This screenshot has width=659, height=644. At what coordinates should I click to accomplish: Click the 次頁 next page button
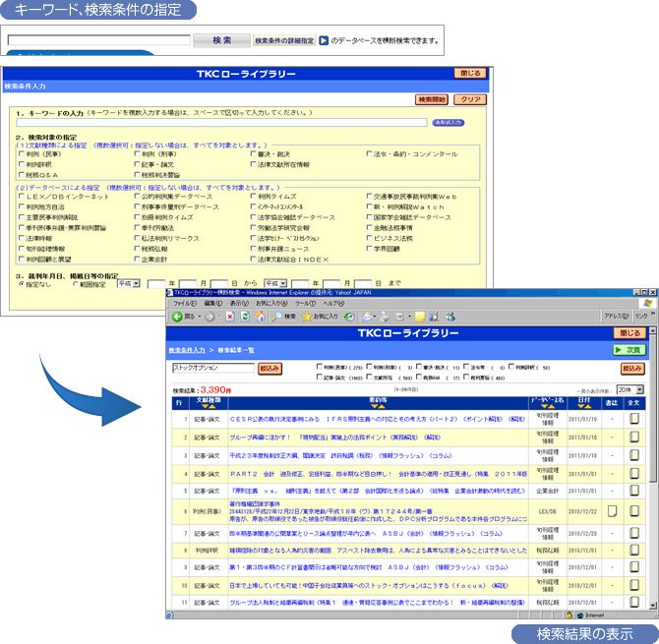point(629,350)
